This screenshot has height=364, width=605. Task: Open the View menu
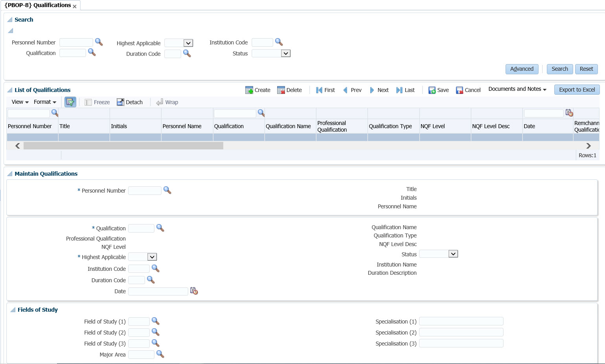pyautogui.click(x=20, y=102)
